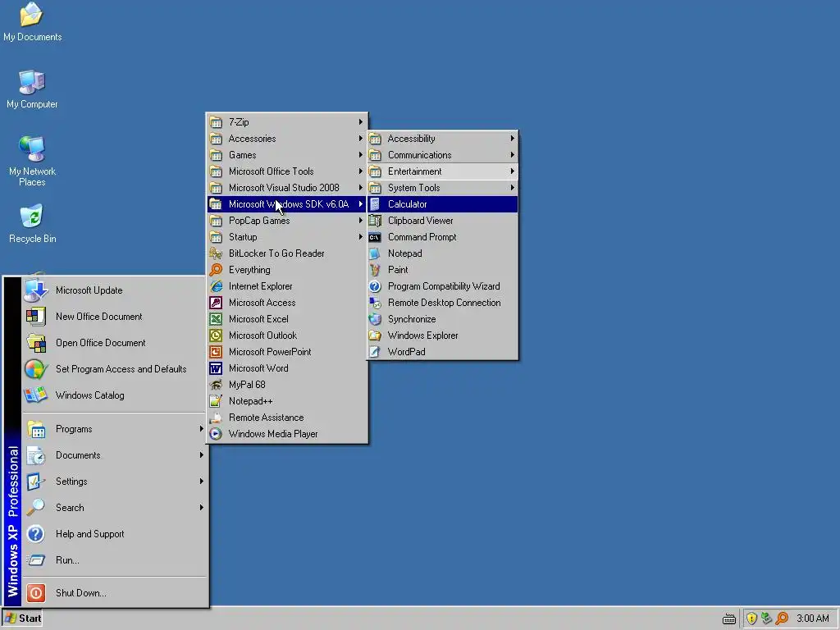This screenshot has width=840, height=630.
Task: Click the Windows Media Player icon
Action: (216, 434)
